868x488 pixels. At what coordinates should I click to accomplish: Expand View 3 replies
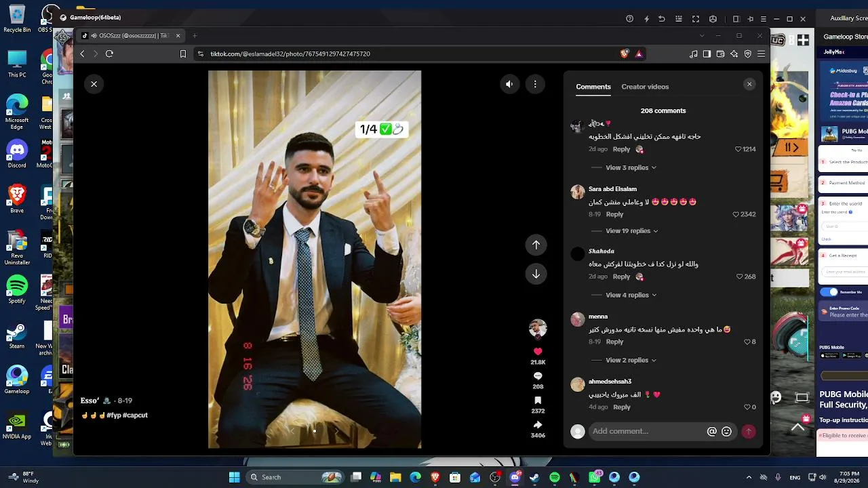tap(631, 167)
